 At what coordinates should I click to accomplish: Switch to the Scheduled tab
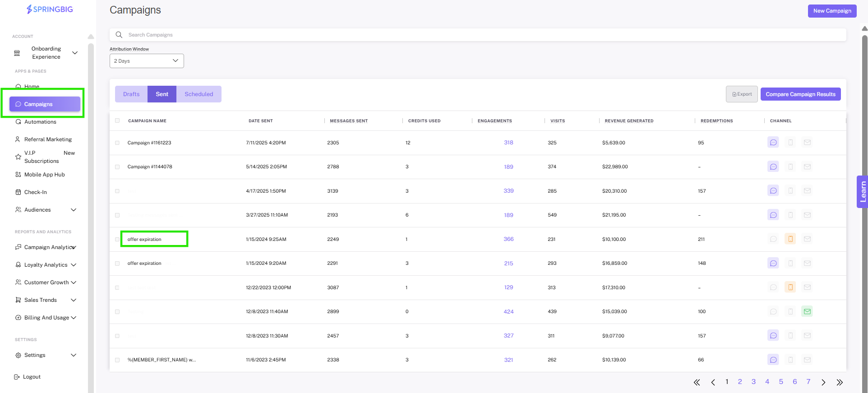(199, 94)
